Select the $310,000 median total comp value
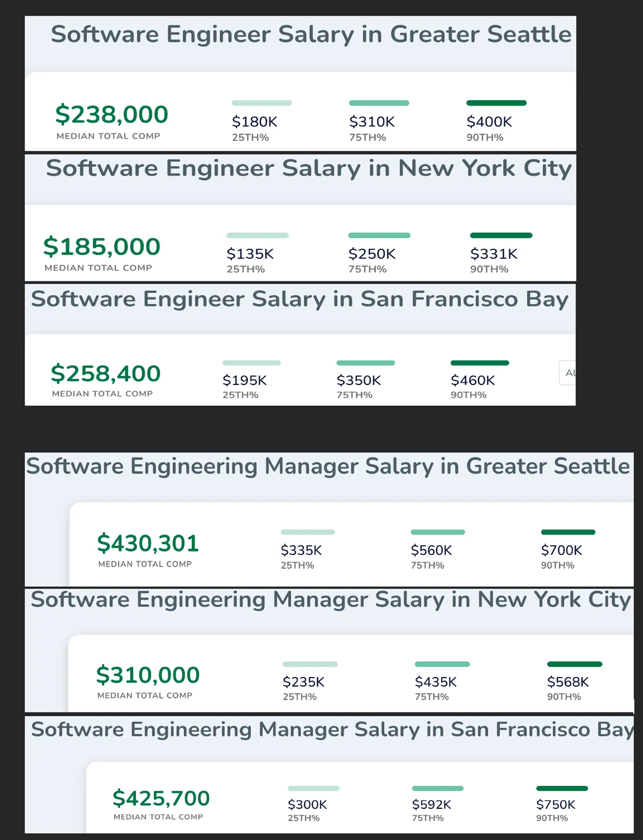This screenshot has height=840, width=643. (x=148, y=675)
